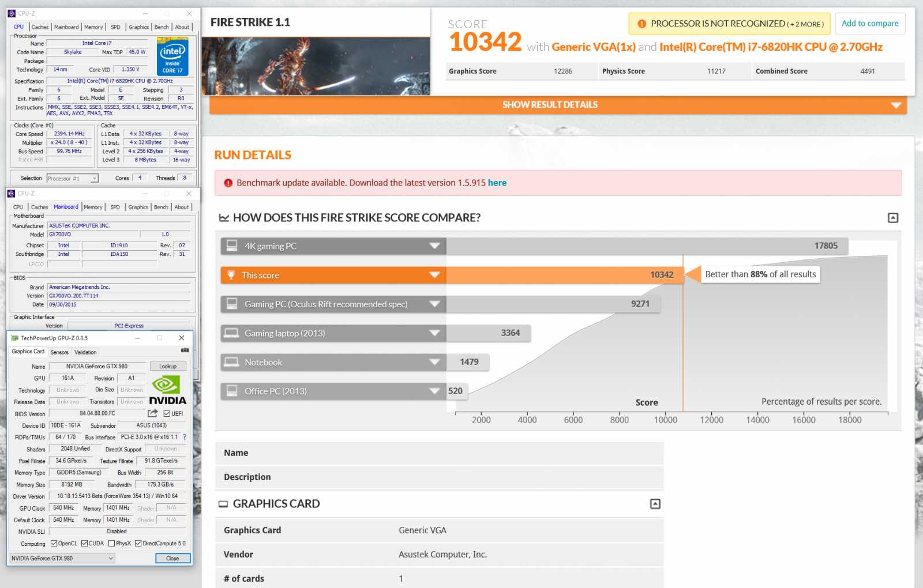Click the Lookup button in GPU-Z
The height and width of the screenshot is (588, 923).
pos(168,366)
